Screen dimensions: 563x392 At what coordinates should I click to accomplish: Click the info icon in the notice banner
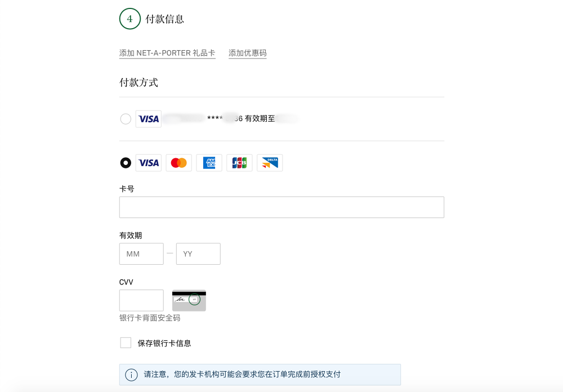(131, 375)
